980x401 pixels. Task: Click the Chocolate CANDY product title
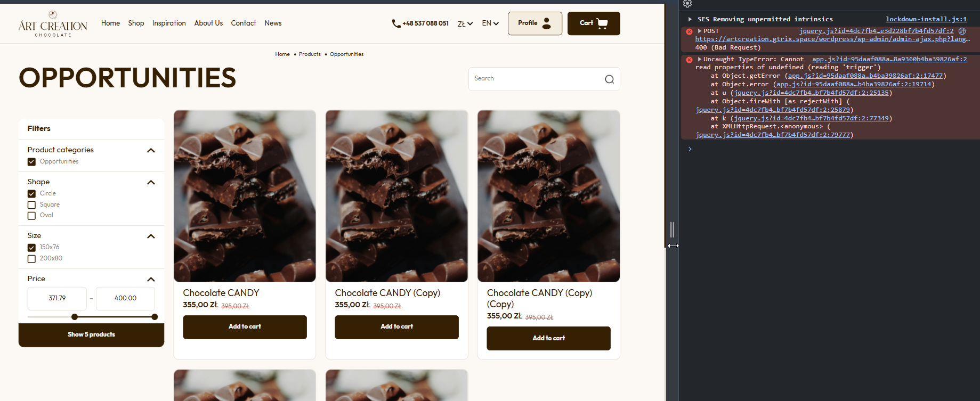pos(221,293)
